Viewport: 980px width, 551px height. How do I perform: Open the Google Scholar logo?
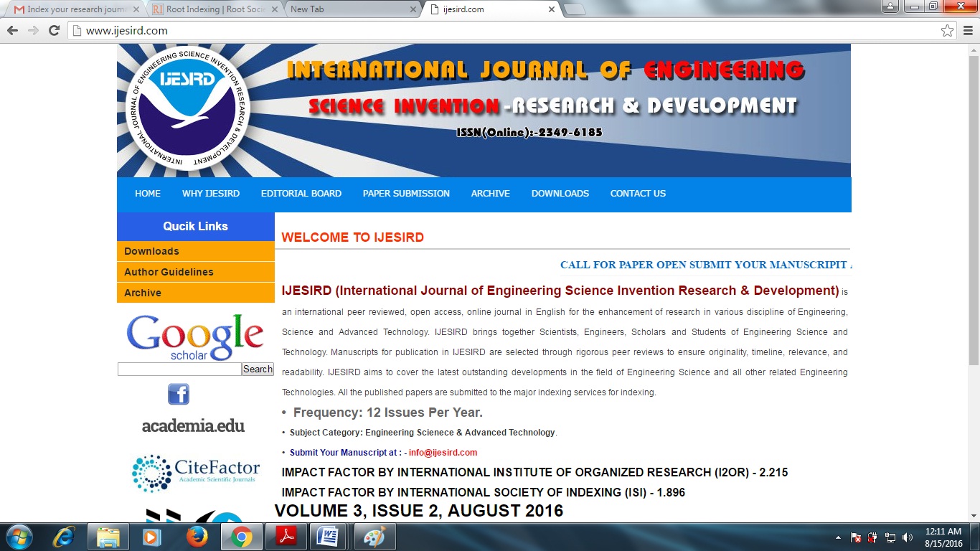pyautogui.click(x=195, y=337)
